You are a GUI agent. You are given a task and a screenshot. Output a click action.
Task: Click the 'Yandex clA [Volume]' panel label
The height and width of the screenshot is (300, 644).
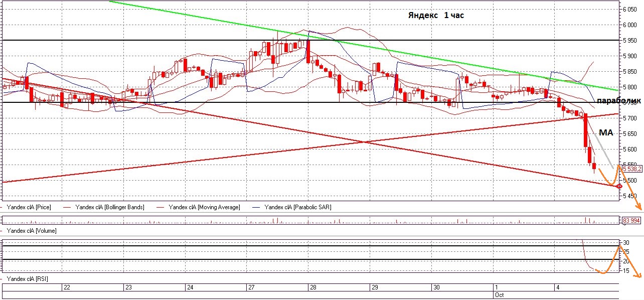[31, 231]
